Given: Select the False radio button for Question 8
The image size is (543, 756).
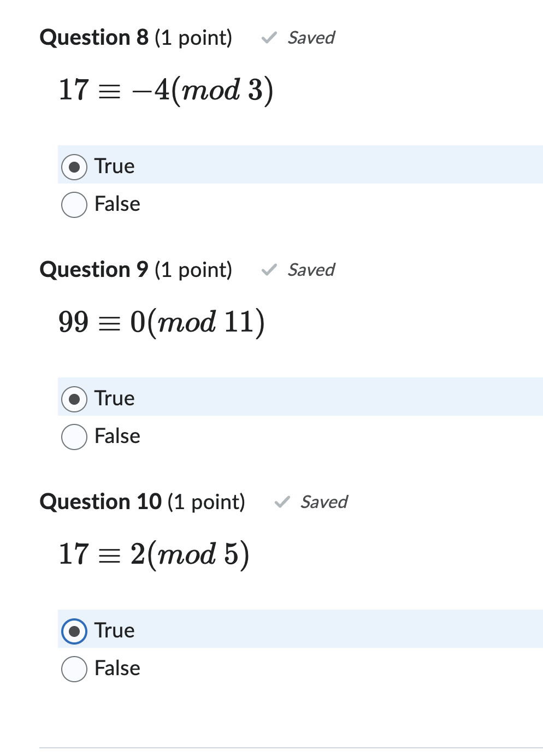Looking at the screenshot, I should (74, 204).
